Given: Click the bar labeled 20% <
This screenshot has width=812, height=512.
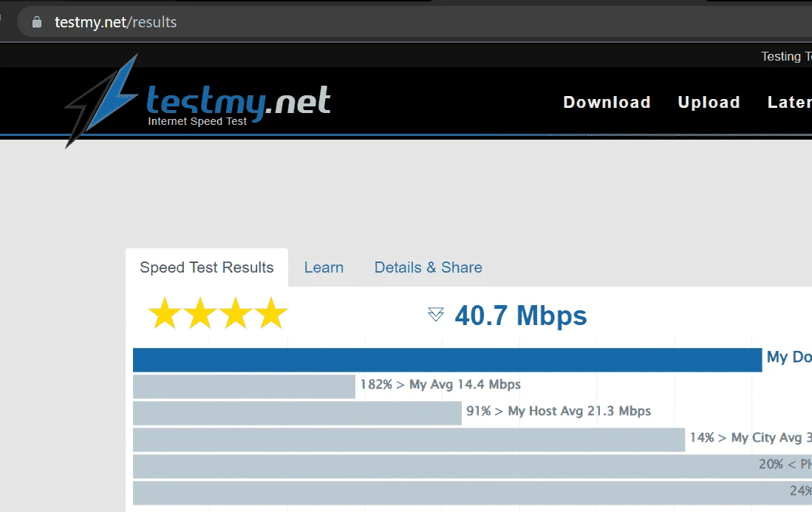Looking at the screenshot, I should 472,466.
